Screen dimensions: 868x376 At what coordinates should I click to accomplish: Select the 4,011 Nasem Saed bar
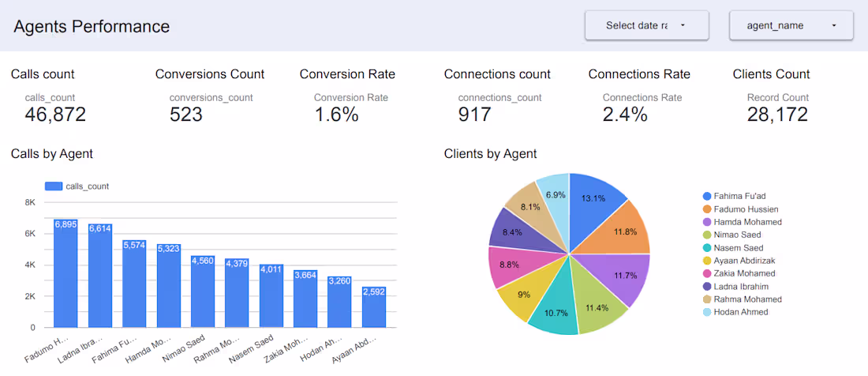point(271,296)
